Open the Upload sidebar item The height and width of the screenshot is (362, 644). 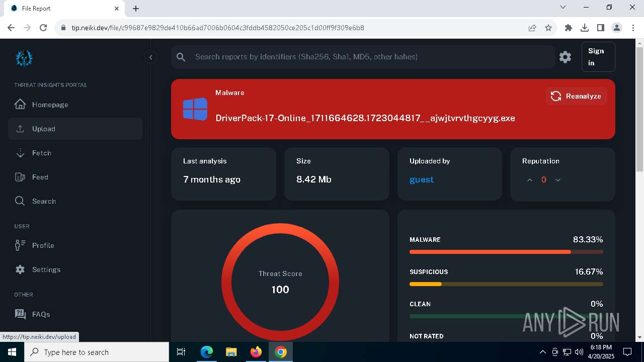[x=75, y=129]
